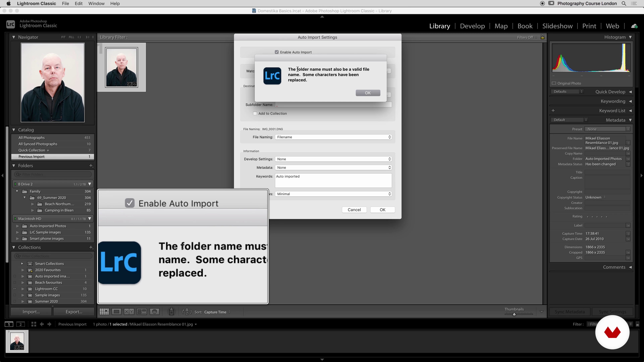The height and width of the screenshot is (362, 644).
Task: Toggle sync box beside Summer 2020 collection
Action: tap(14, 301)
